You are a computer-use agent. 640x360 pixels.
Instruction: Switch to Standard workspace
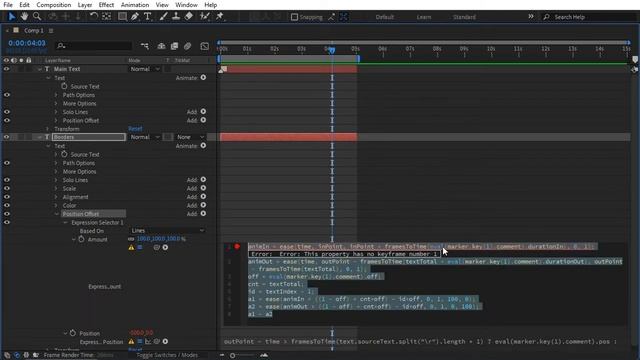[x=464, y=17]
